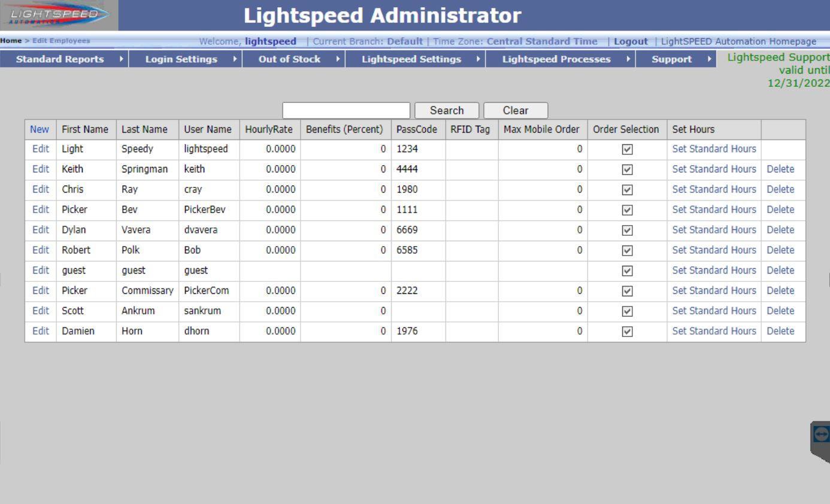This screenshot has width=830, height=504.
Task: Open LightSPEED Automation Homepage link
Action: pos(738,41)
